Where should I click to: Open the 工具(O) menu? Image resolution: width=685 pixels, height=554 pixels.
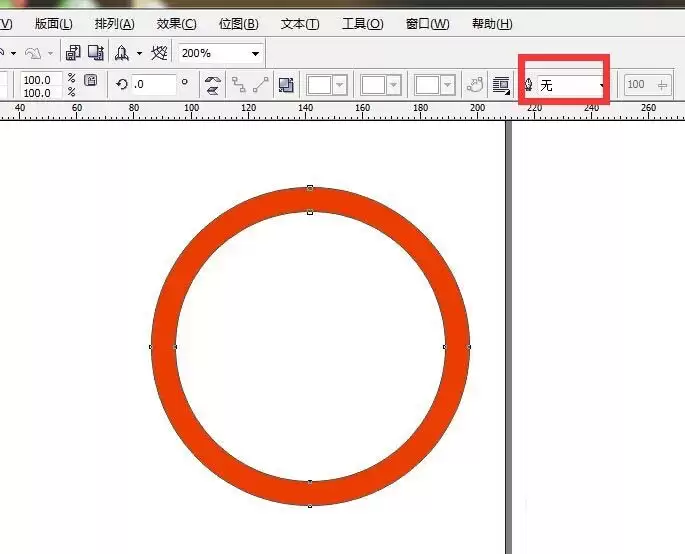pyautogui.click(x=363, y=24)
